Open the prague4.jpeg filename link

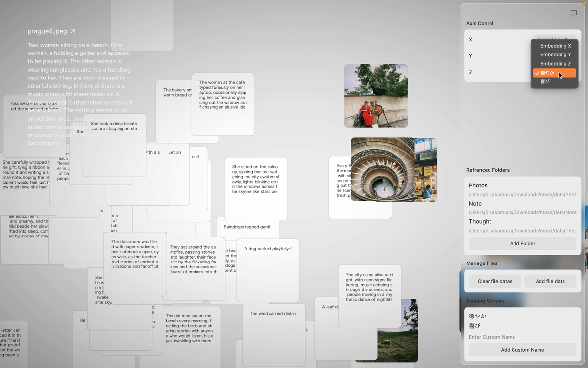coord(47,31)
